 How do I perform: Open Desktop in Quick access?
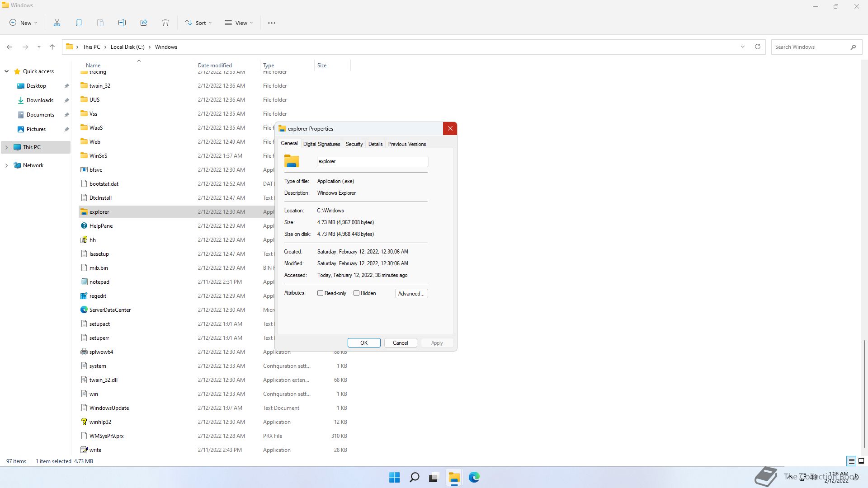coord(36,86)
